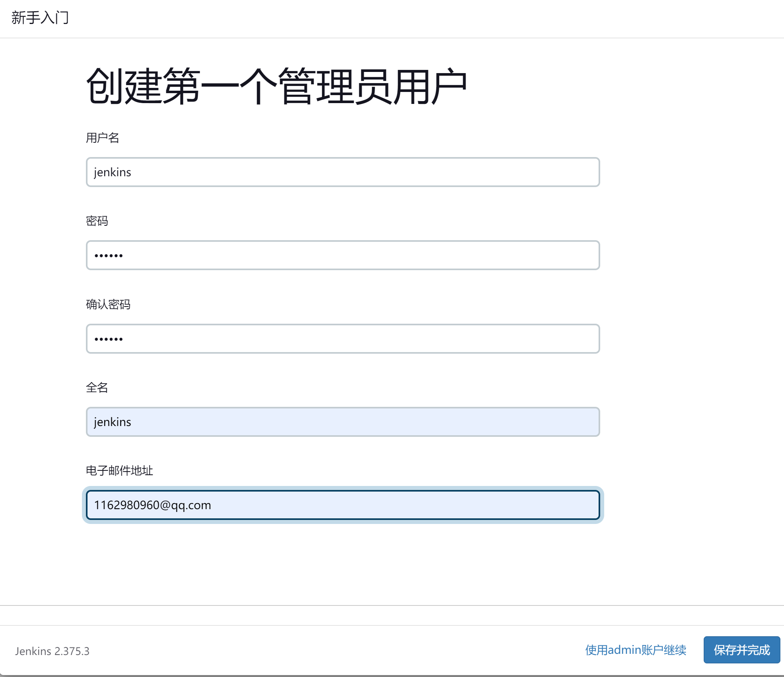Focus the 用户名 input field

(342, 172)
